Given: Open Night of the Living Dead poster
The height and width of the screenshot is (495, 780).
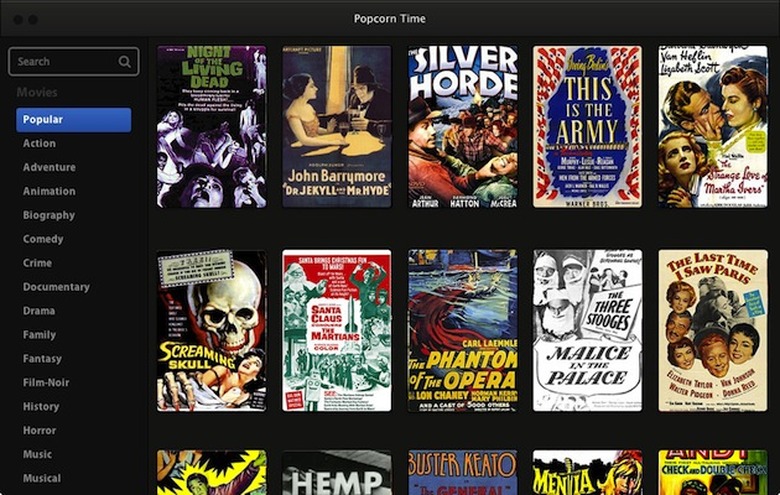Looking at the screenshot, I should pos(211,126).
